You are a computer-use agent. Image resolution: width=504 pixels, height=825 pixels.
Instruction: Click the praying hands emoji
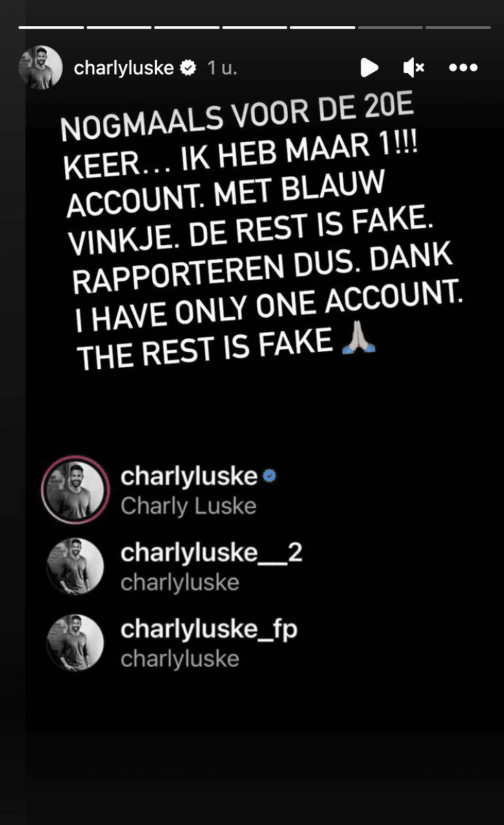coord(359,337)
